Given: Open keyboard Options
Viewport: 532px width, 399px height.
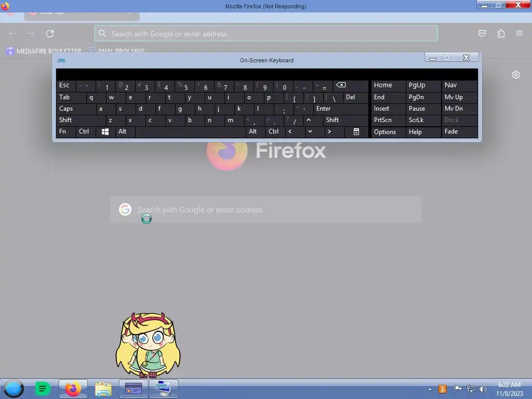Looking at the screenshot, I should click(388, 131).
